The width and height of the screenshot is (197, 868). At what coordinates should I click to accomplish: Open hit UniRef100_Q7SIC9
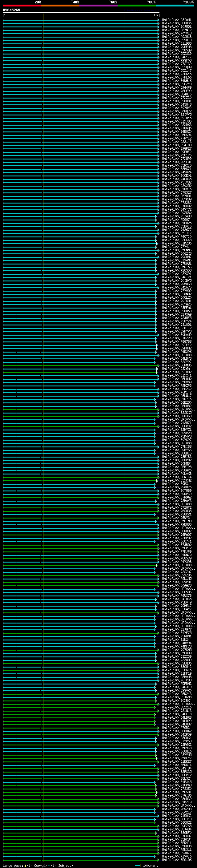[176, 64]
